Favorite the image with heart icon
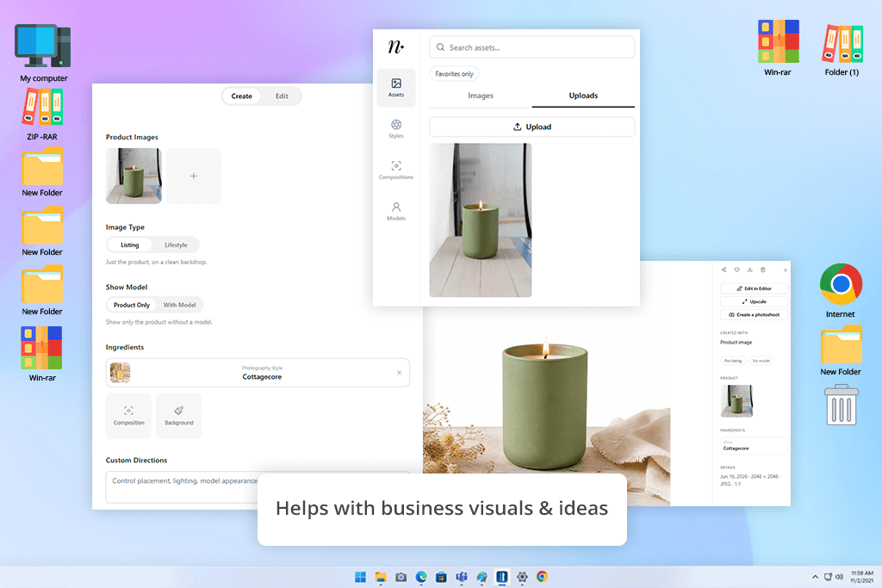The width and height of the screenshot is (882, 588). [737, 269]
